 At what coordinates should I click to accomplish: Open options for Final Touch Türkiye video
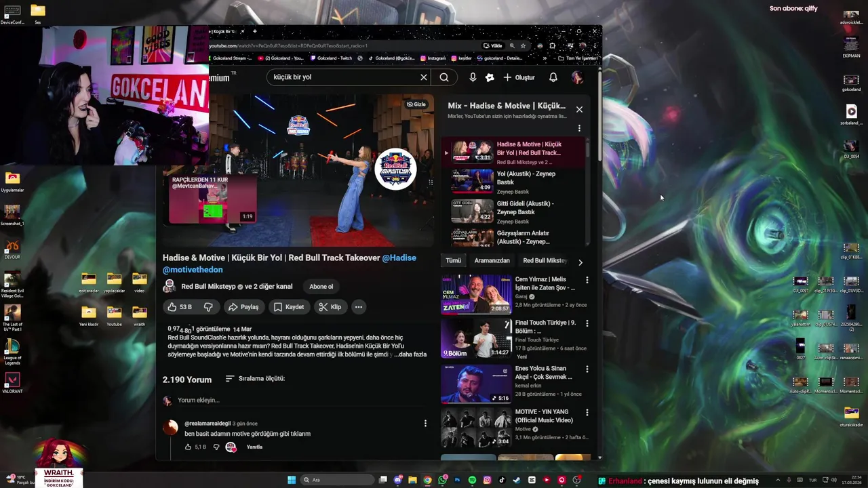(x=587, y=323)
